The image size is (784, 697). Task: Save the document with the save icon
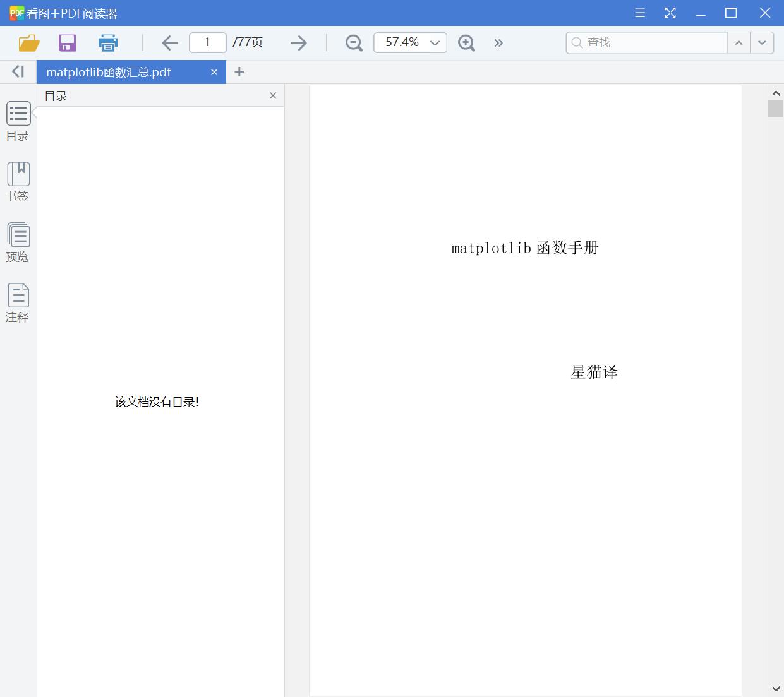click(67, 42)
